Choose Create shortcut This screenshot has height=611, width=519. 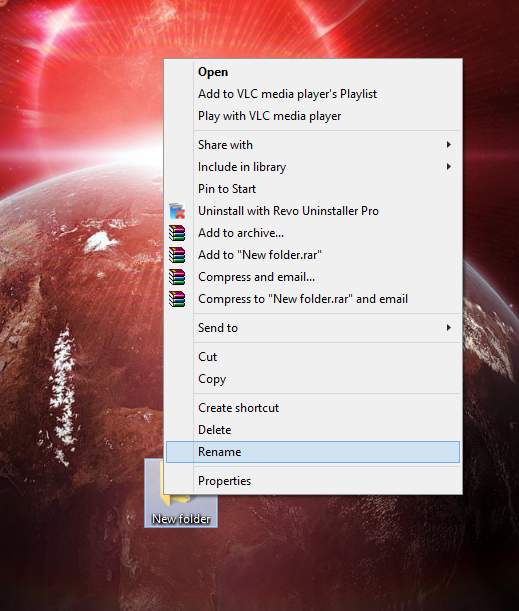[x=313, y=408]
